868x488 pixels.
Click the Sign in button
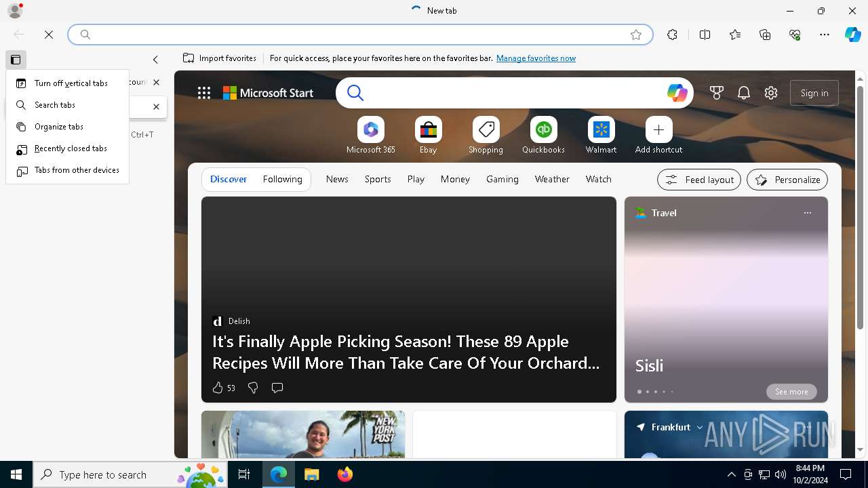click(814, 93)
